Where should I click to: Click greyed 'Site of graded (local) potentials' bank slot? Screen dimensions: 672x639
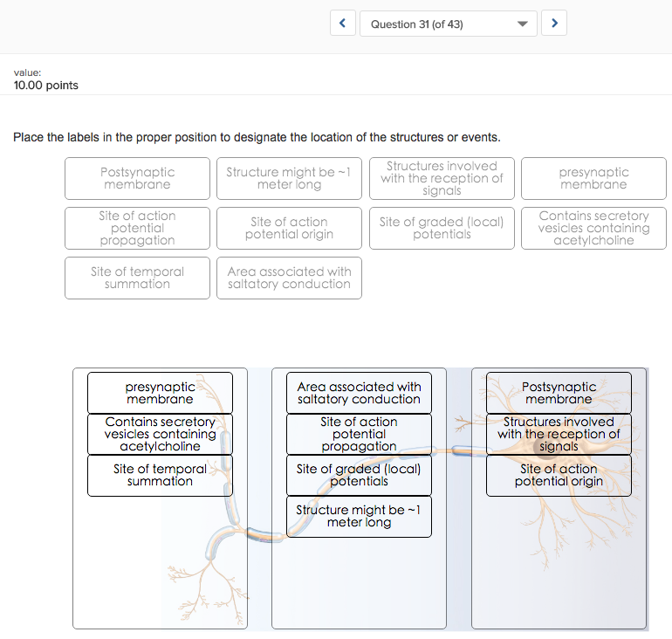click(x=442, y=228)
